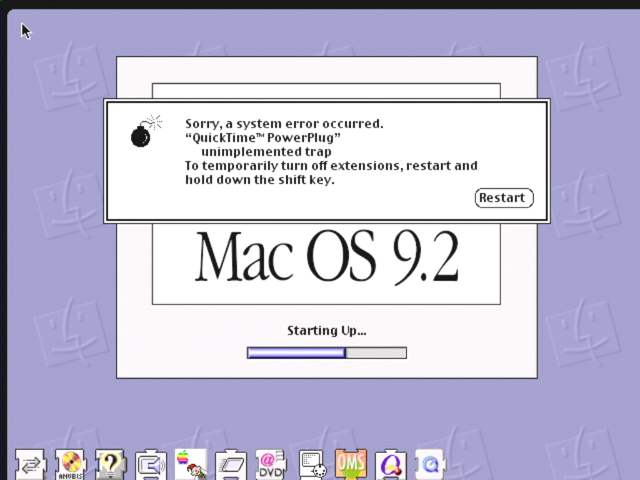This screenshot has width=640, height=480.
Task: Click the two-arrows extension icon
Action: [x=31, y=464]
